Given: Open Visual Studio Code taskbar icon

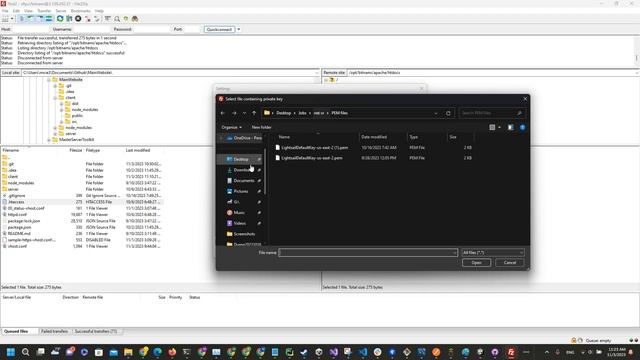Looking at the screenshot, I should 363,352.
